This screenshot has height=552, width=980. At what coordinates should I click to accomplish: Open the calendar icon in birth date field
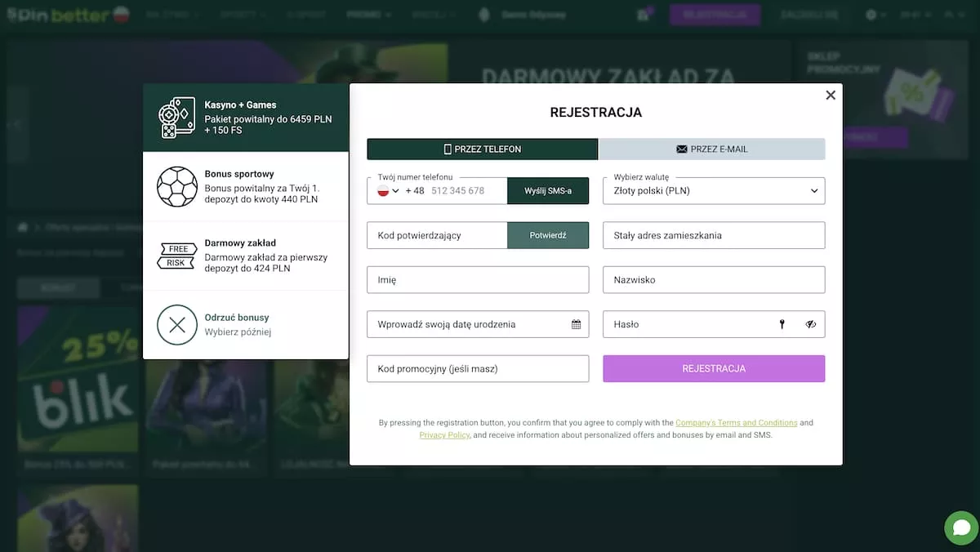click(x=576, y=324)
